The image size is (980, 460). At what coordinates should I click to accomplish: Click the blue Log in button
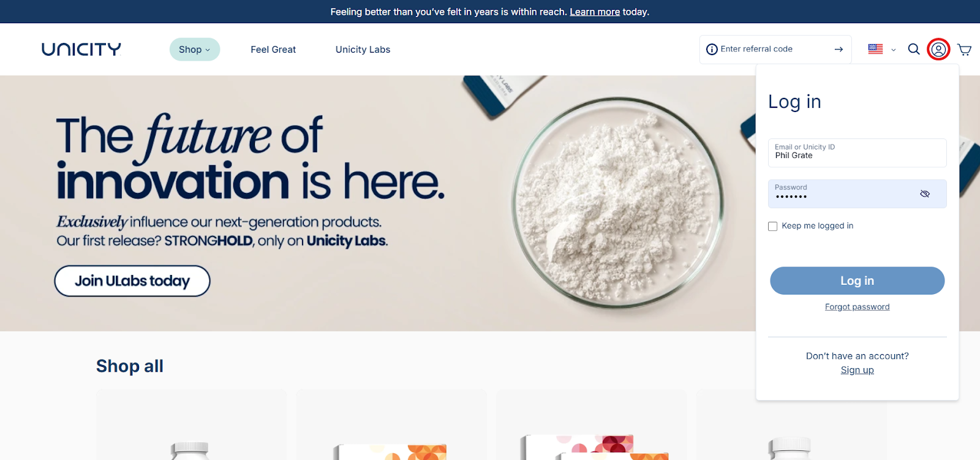(857, 281)
